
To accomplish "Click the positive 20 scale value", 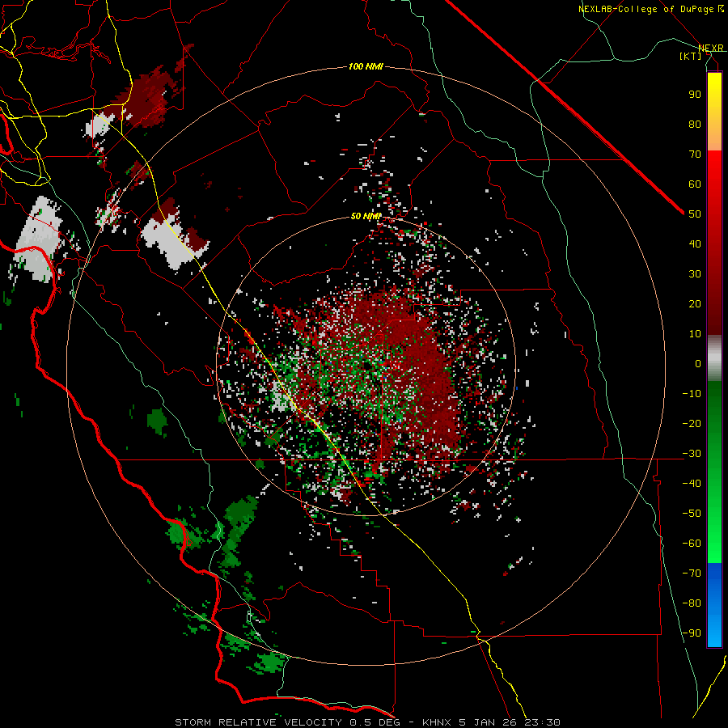I will click(x=695, y=303).
